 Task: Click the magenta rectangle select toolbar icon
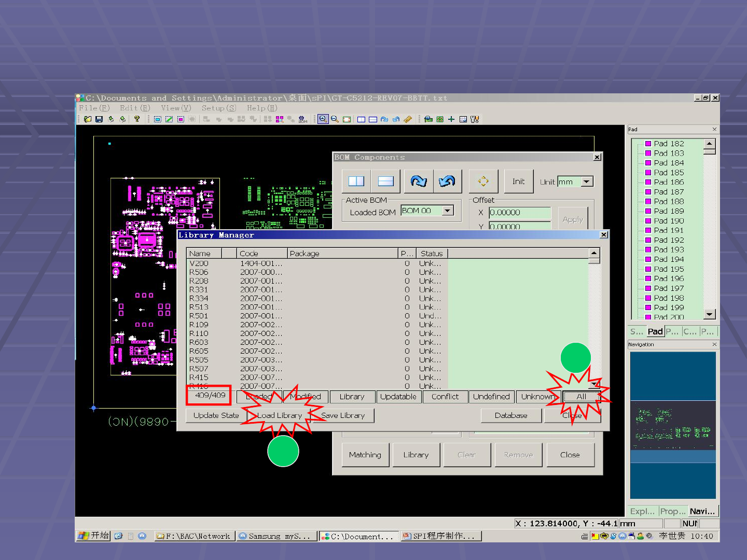[x=181, y=119]
